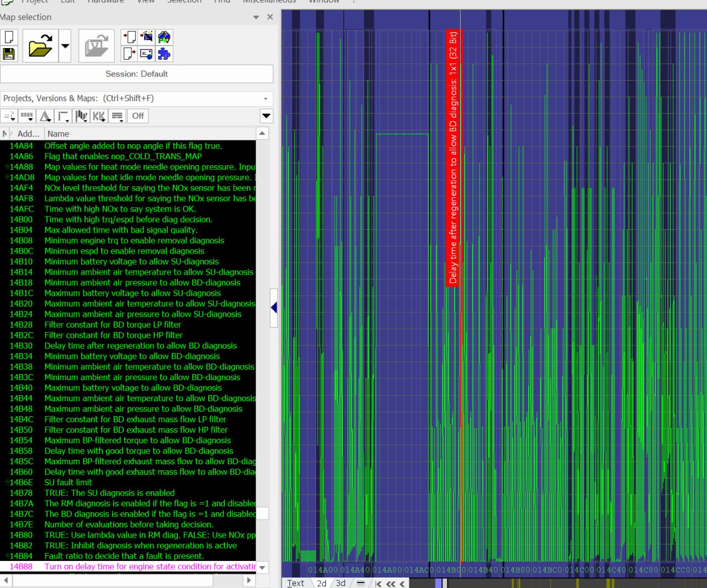
Task: Click the page icon with incoming arrow
Action: tap(129, 37)
